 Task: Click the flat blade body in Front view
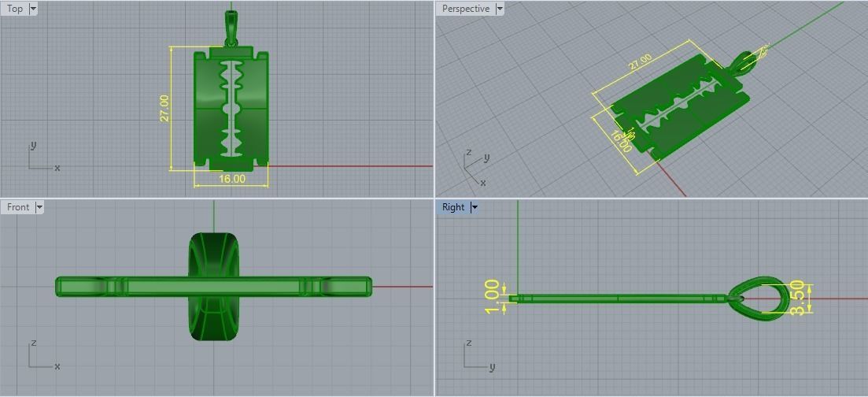[x=214, y=286]
